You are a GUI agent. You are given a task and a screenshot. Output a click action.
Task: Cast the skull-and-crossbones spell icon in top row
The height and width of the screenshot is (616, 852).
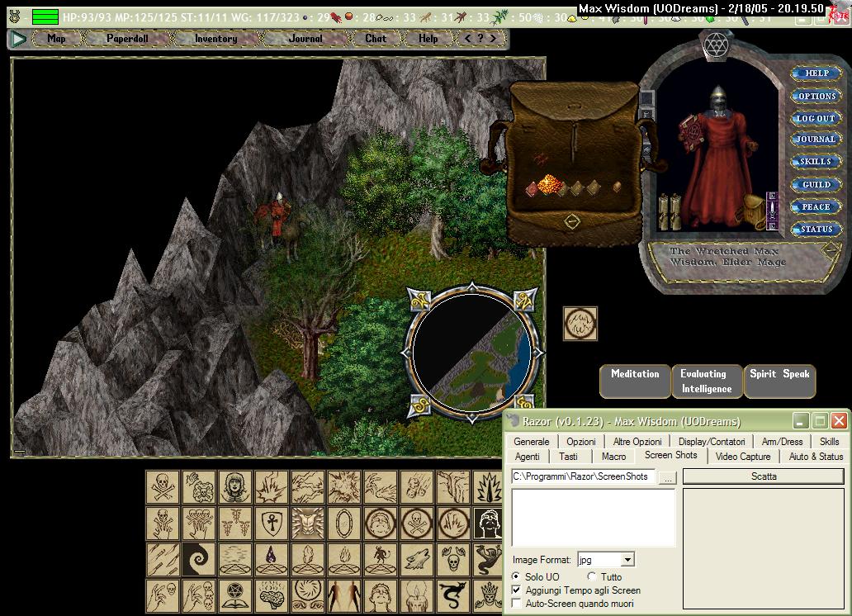tap(163, 486)
